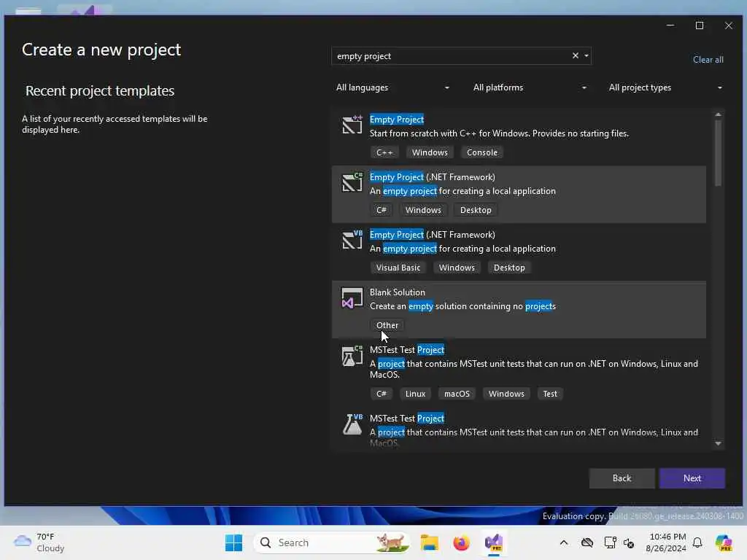Image resolution: width=747 pixels, height=560 pixels.
Task: Click the template list scrollbar thumb
Action: (718, 153)
